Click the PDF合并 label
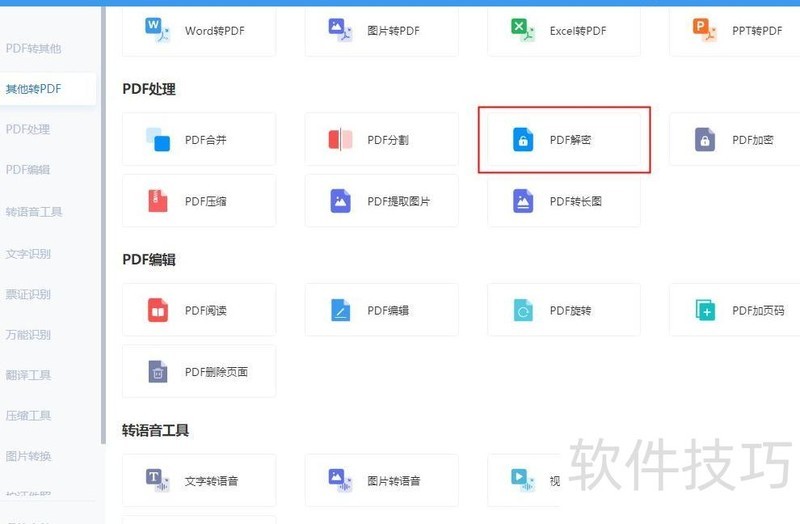 tap(206, 140)
